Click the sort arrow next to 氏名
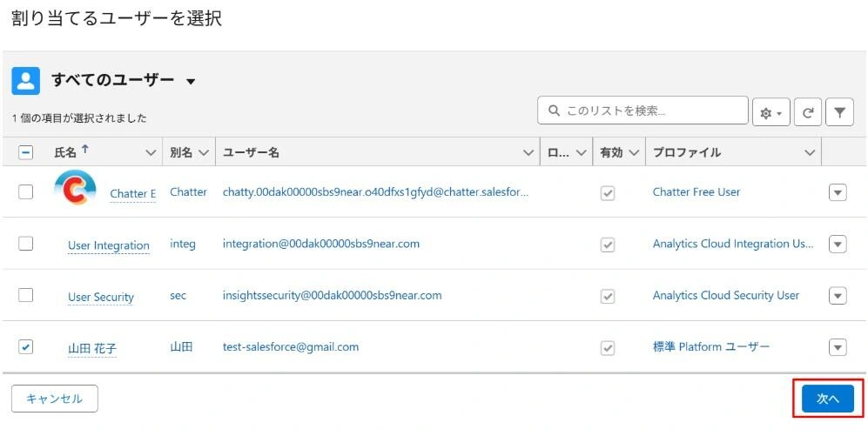The height and width of the screenshot is (436, 868). [84, 149]
